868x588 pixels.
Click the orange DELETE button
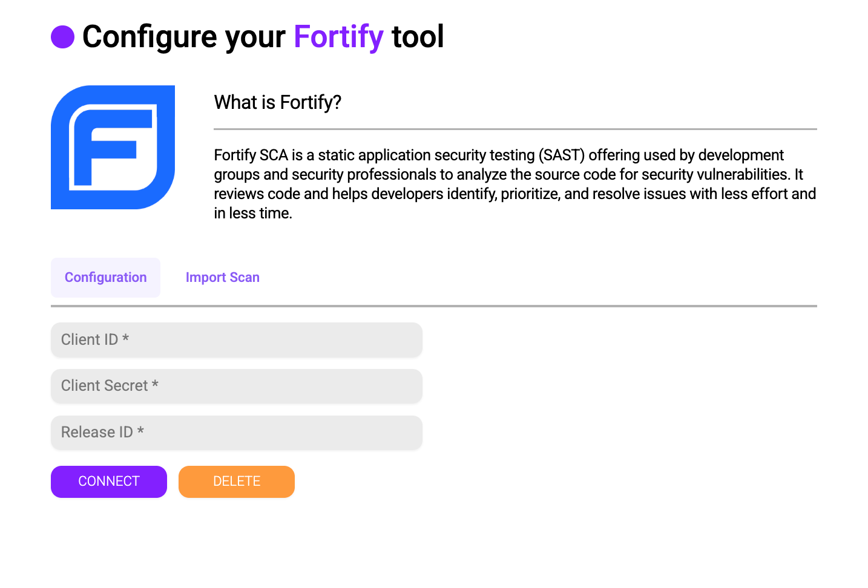coord(236,482)
